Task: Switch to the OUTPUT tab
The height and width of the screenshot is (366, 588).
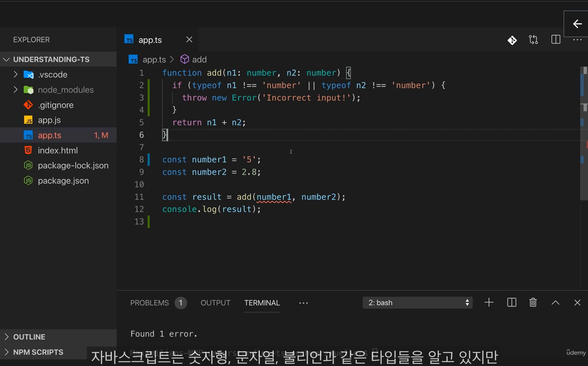Action: (x=215, y=303)
